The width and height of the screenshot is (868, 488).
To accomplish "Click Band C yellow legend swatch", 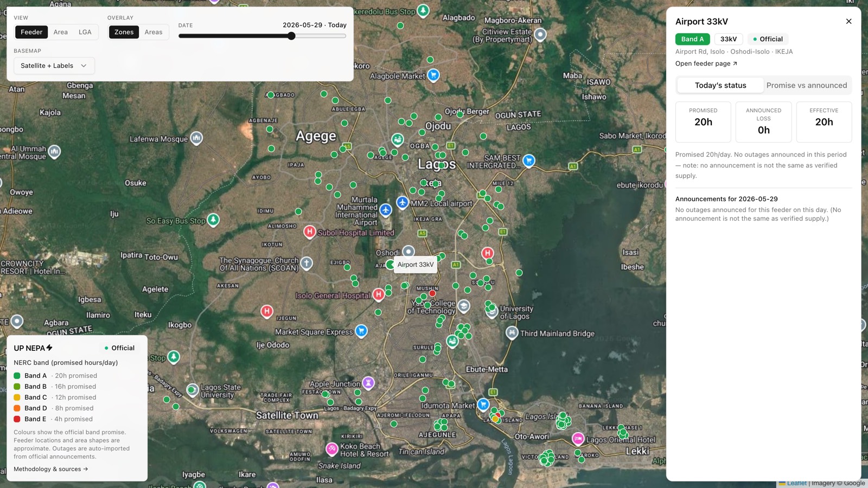I will [x=17, y=397].
